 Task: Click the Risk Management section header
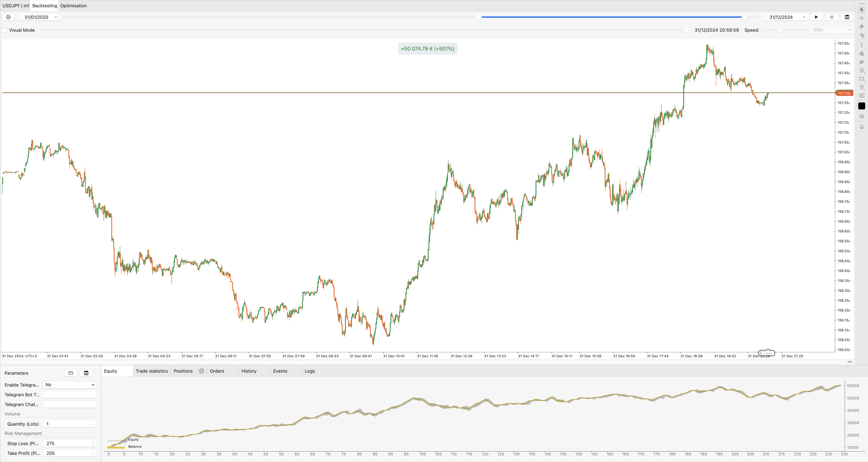23,433
